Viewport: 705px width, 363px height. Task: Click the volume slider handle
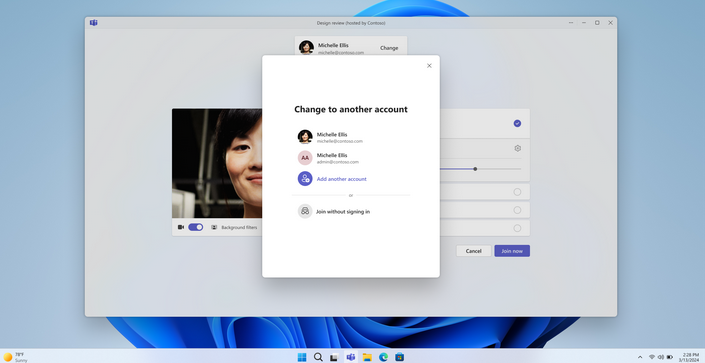(475, 169)
